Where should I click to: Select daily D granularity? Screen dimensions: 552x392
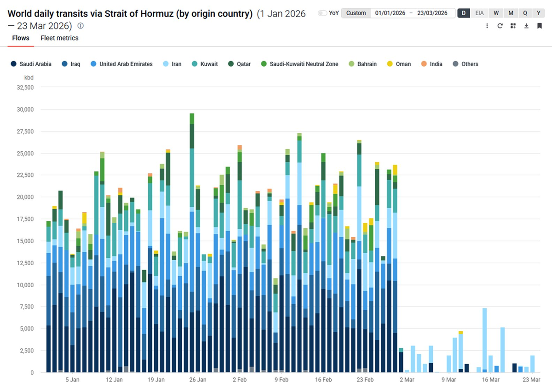pyautogui.click(x=463, y=13)
